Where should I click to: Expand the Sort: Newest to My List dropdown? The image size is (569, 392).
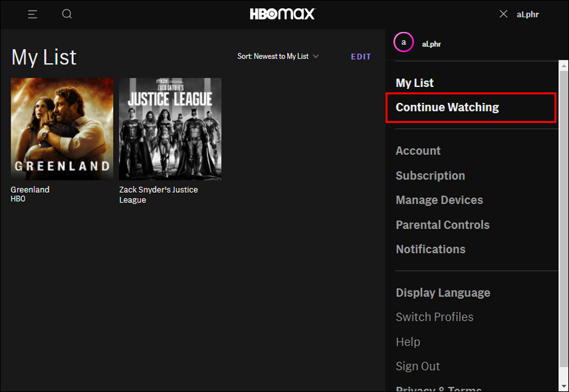point(278,56)
